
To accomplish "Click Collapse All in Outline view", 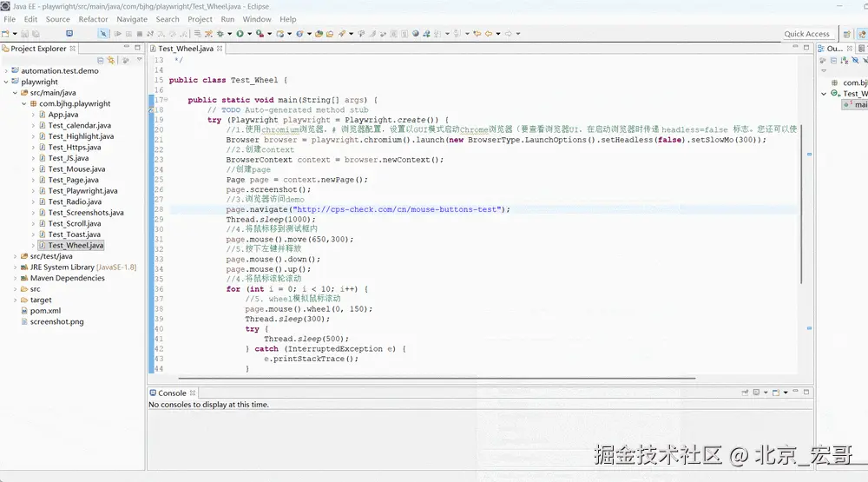I will coord(833,61).
